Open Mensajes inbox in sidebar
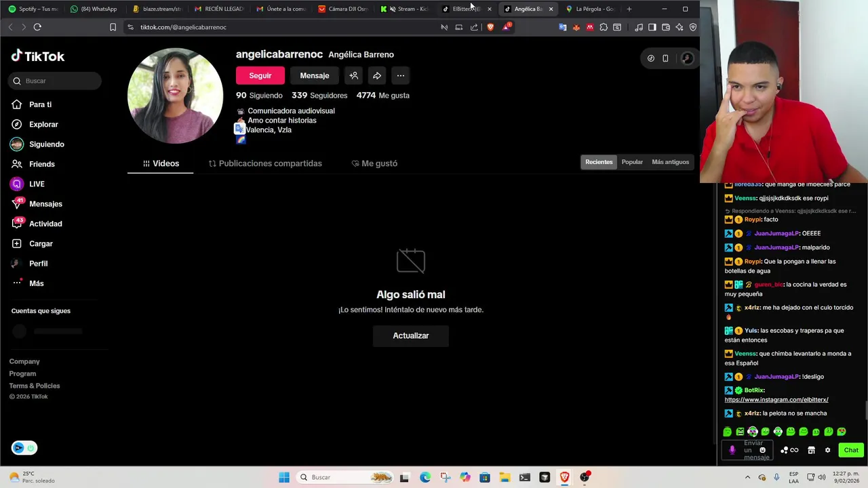 [37, 204]
